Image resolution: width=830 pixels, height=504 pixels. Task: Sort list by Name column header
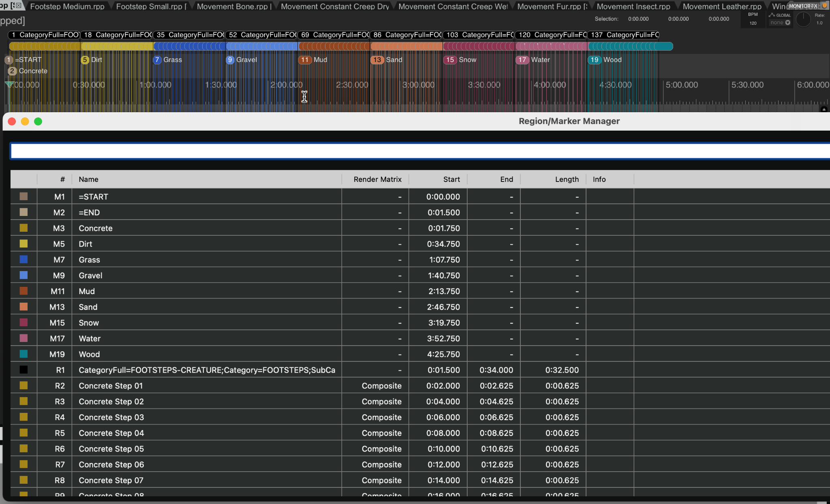pyautogui.click(x=88, y=179)
